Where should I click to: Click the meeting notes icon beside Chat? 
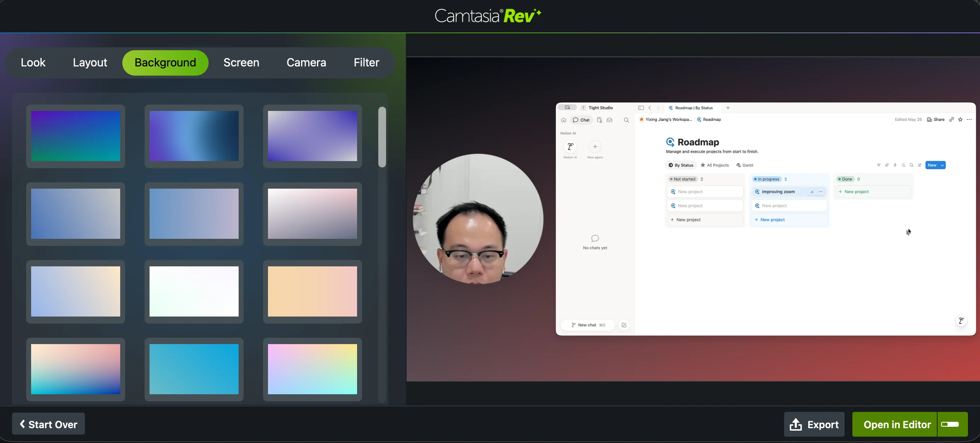(x=599, y=120)
